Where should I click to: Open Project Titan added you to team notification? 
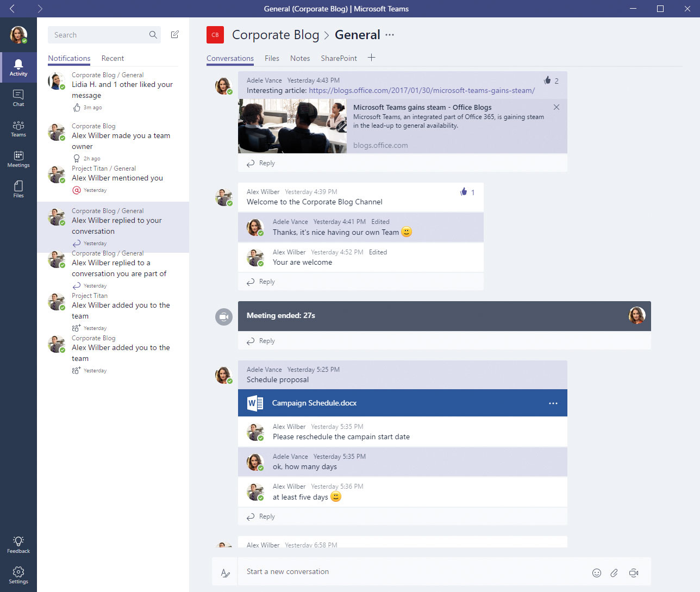click(x=113, y=312)
